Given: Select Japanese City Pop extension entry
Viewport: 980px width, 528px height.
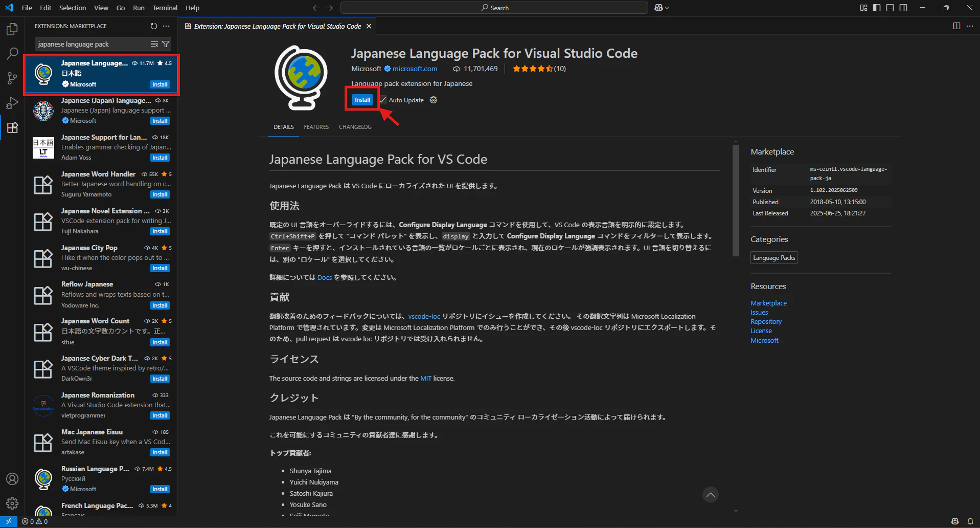Looking at the screenshot, I should pyautogui.click(x=102, y=258).
